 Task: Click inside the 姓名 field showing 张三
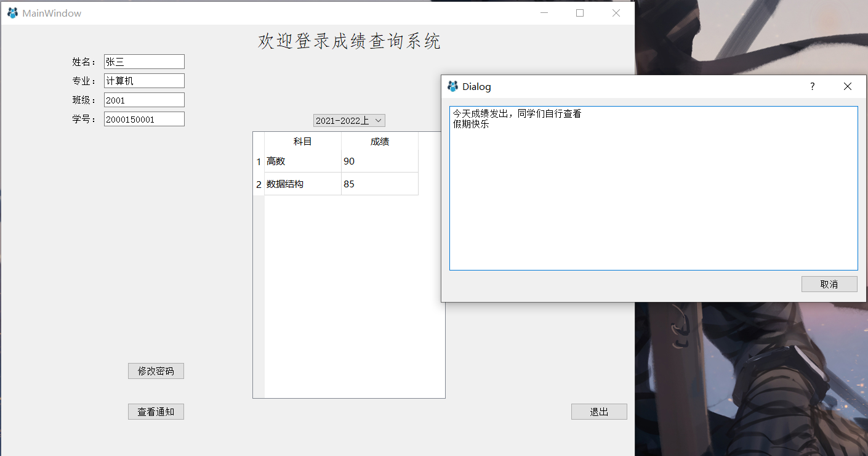pyautogui.click(x=143, y=61)
